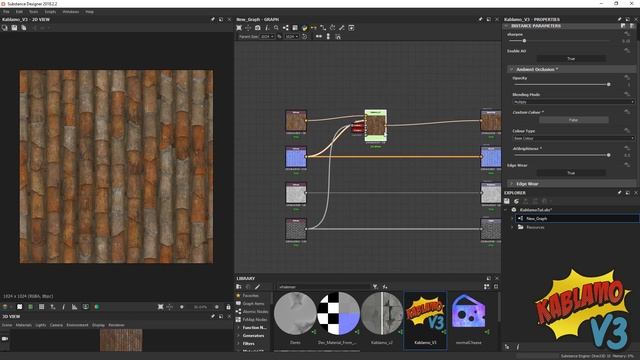Collapse the Ambient Occlusion section
The width and height of the screenshot is (640, 360).
pyautogui.click(x=511, y=69)
